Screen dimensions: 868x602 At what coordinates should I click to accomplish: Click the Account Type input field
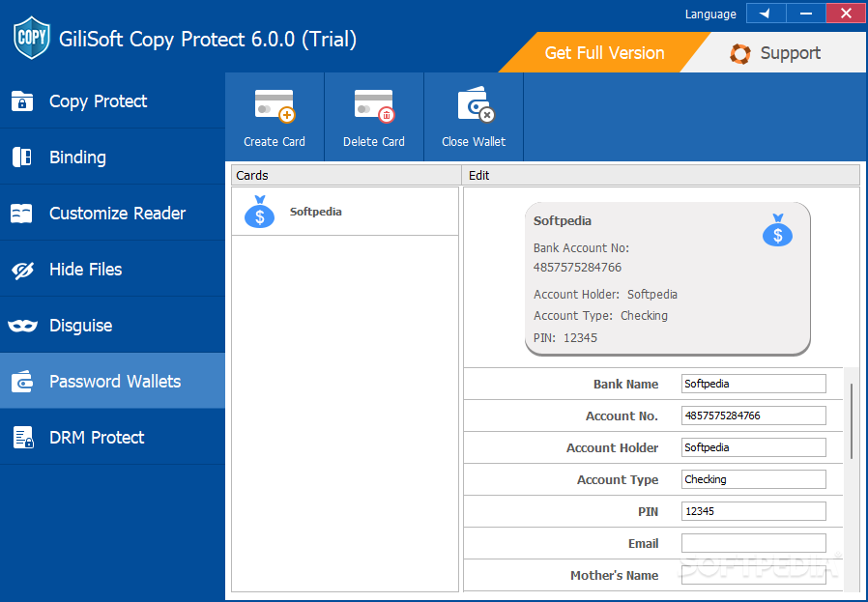point(753,479)
